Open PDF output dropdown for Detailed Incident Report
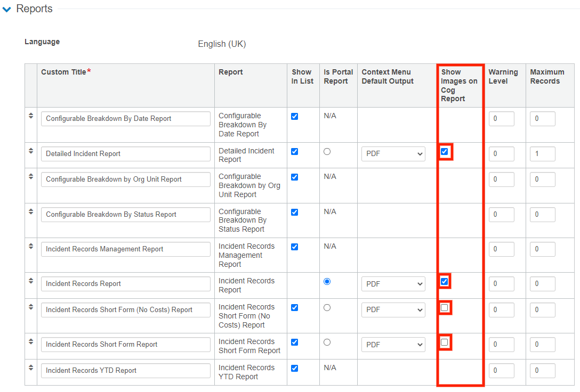 (393, 154)
